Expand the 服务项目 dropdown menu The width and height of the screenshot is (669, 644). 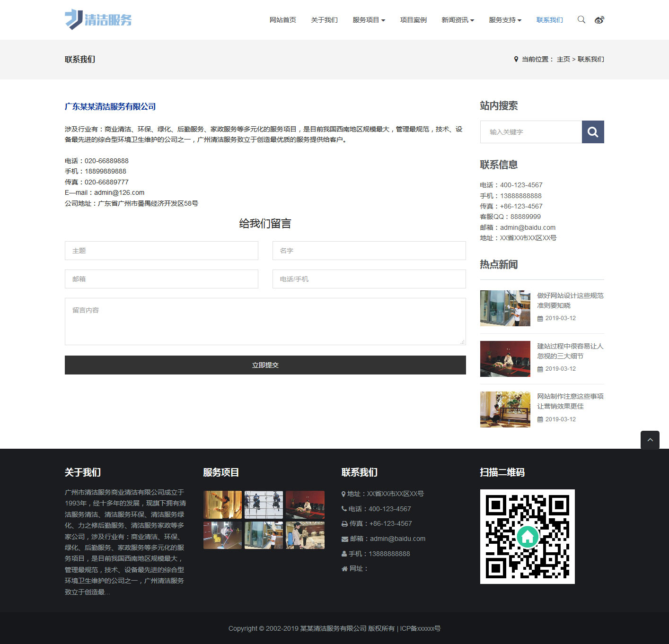pos(369,20)
